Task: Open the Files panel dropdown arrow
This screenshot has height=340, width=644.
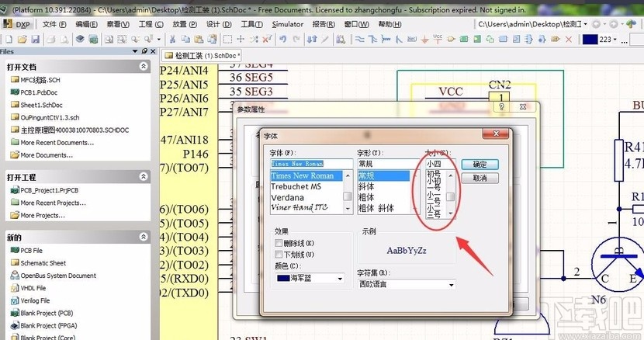Action: (x=135, y=51)
